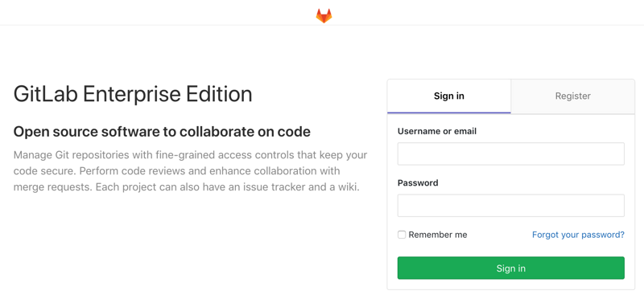Return home via the orange GitLab icon
Image resolution: width=644 pixels, height=303 pixels.
point(324,15)
